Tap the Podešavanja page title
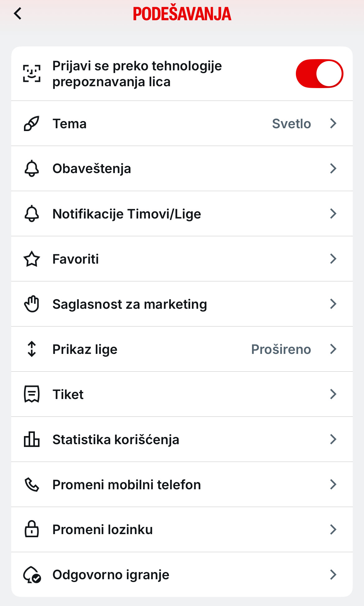The width and height of the screenshot is (364, 606). coord(182,14)
